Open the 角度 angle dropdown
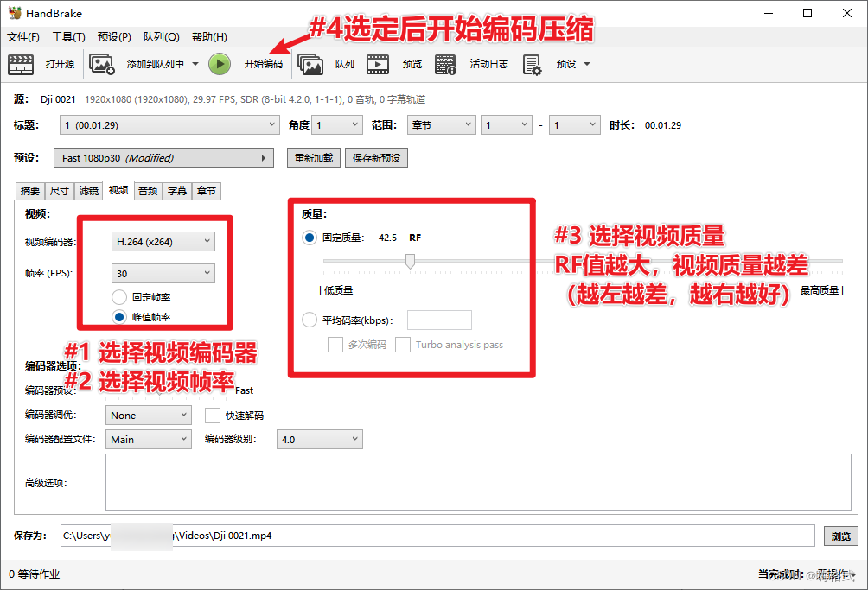The image size is (868, 590). coord(336,125)
